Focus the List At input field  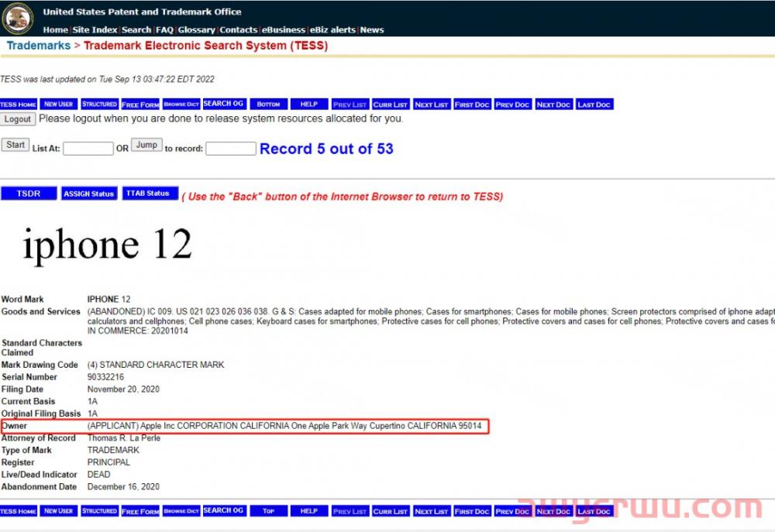tap(88, 148)
